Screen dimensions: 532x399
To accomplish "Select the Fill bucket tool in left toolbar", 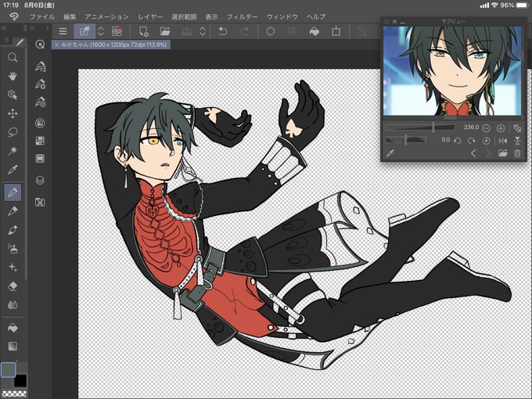I will coord(13,328).
